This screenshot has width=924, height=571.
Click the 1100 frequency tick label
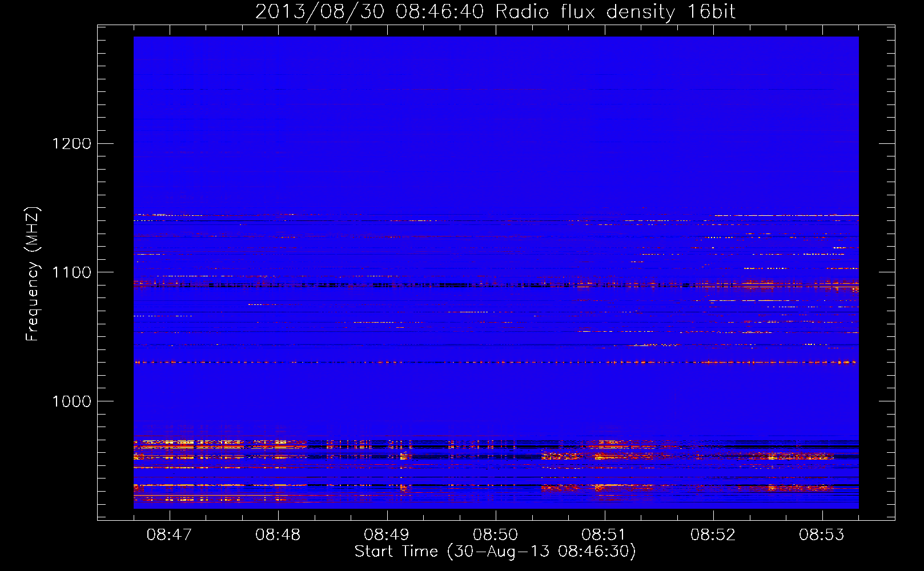pyautogui.click(x=72, y=272)
